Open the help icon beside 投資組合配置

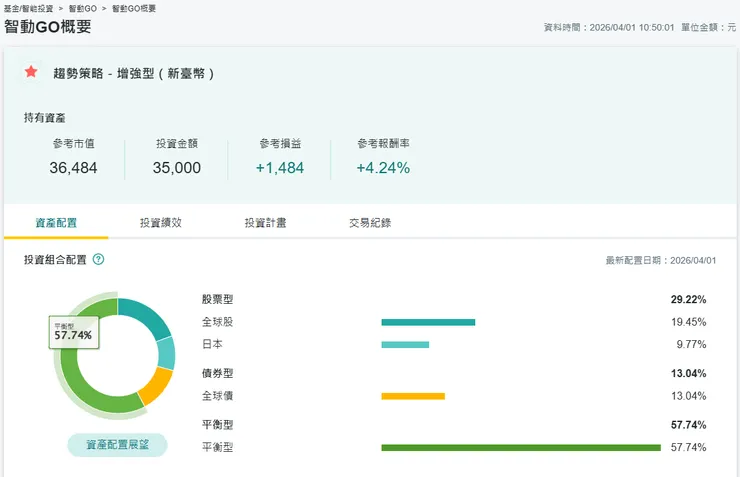tap(98, 259)
